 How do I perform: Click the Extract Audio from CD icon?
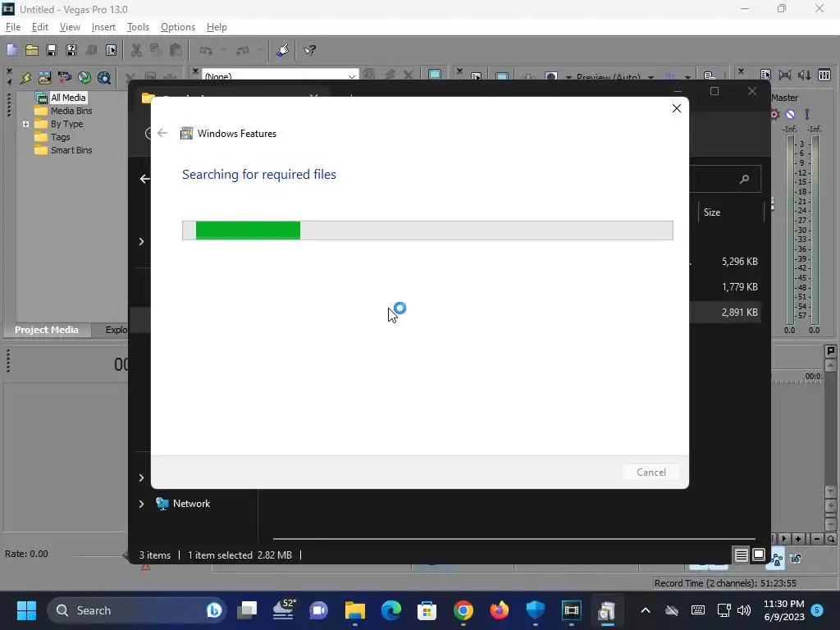click(84, 78)
